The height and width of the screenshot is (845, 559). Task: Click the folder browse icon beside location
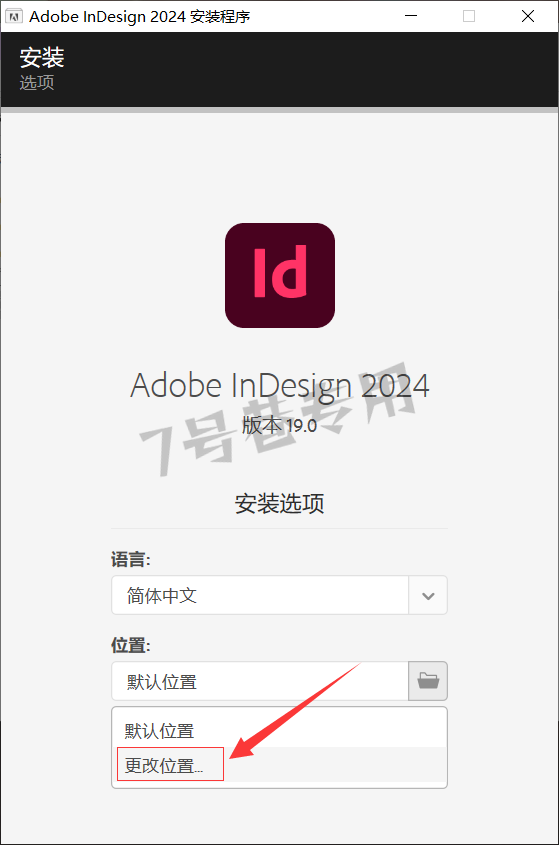427,681
